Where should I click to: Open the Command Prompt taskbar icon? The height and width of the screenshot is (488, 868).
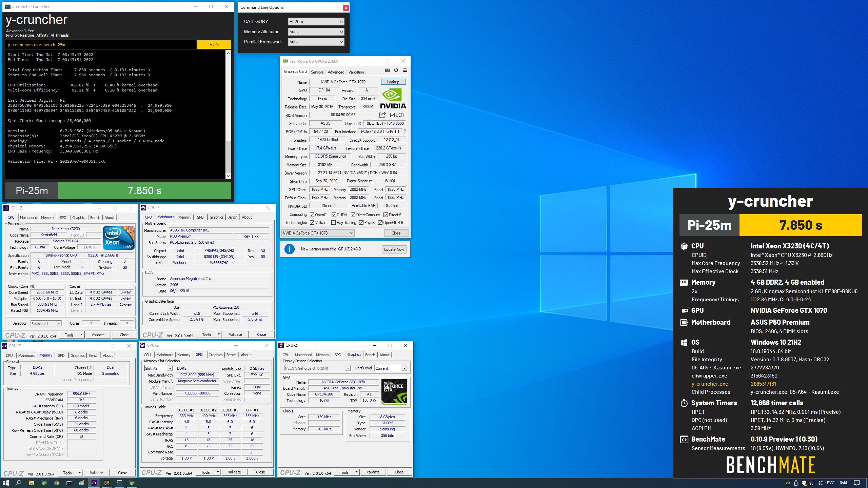(69, 483)
